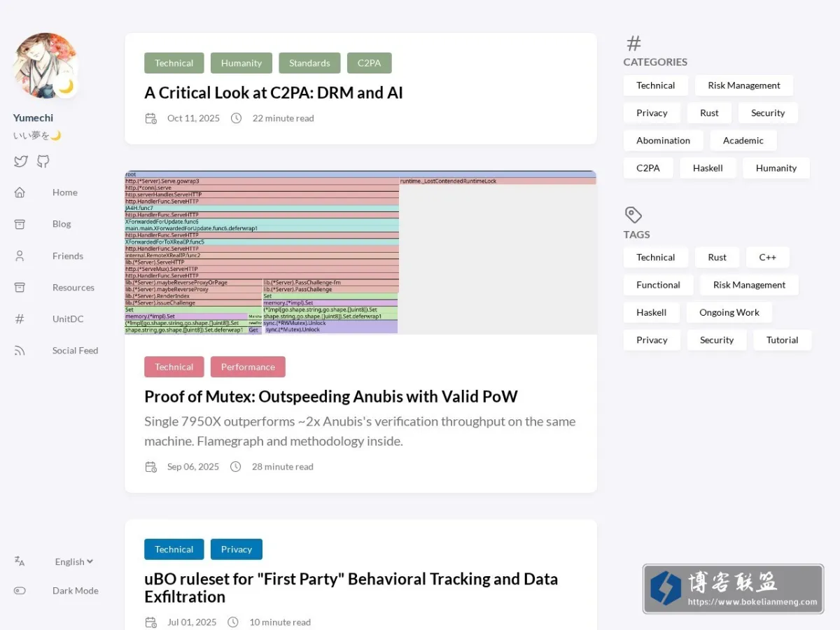Open the Proof of Mutex article title

(331, 396)
